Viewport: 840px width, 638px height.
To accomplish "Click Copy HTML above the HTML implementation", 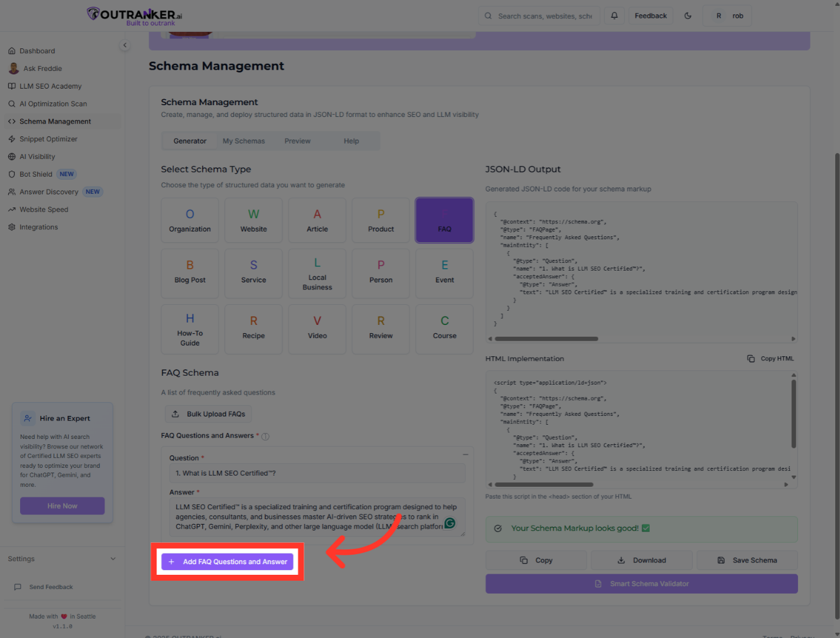I will (771, 359).
